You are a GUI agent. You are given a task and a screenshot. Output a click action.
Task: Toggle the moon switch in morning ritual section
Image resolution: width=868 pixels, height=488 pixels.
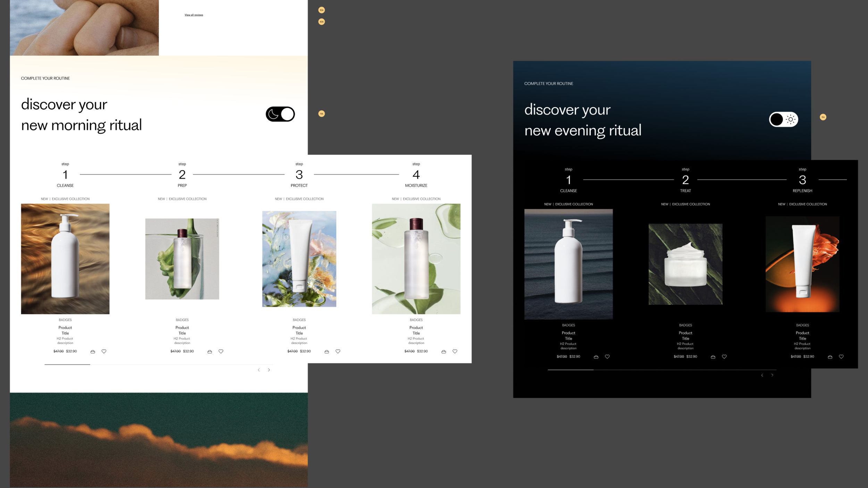[x=280, y=114]
